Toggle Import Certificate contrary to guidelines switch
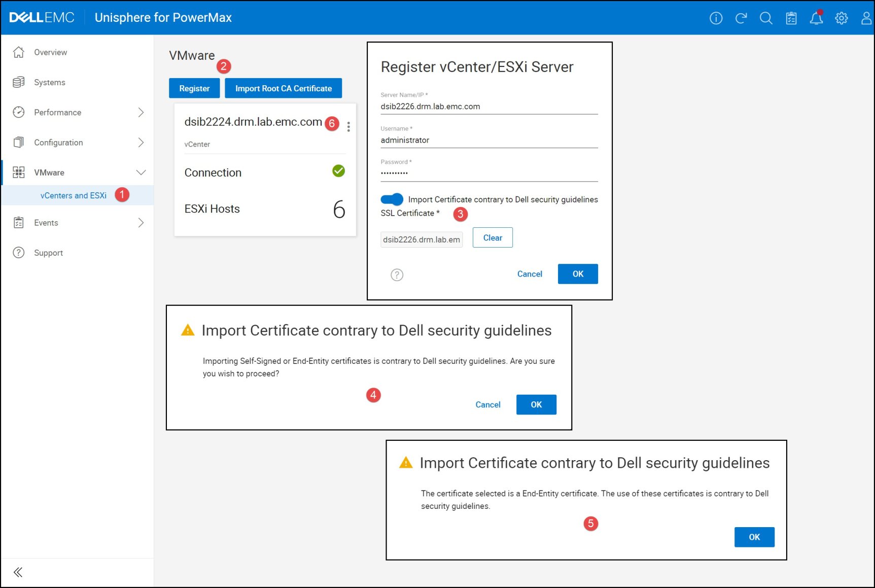This screenshot has width=875, height=588. (x=392, y=199)
